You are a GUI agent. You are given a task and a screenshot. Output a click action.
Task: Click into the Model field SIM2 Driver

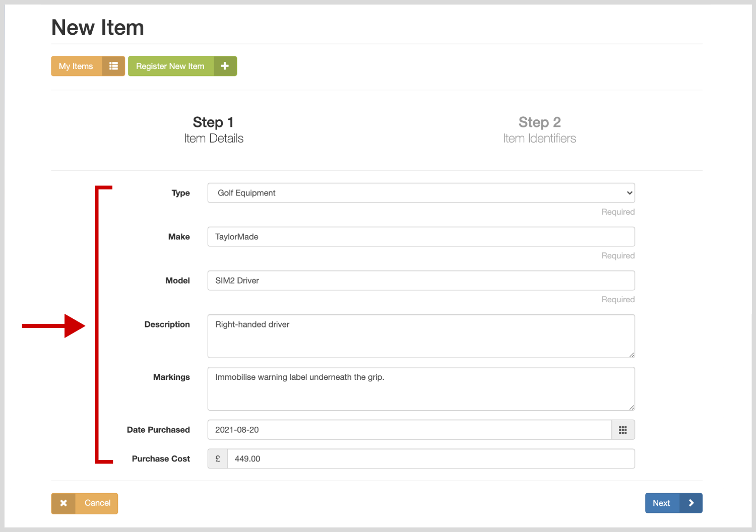click(421, 281)
